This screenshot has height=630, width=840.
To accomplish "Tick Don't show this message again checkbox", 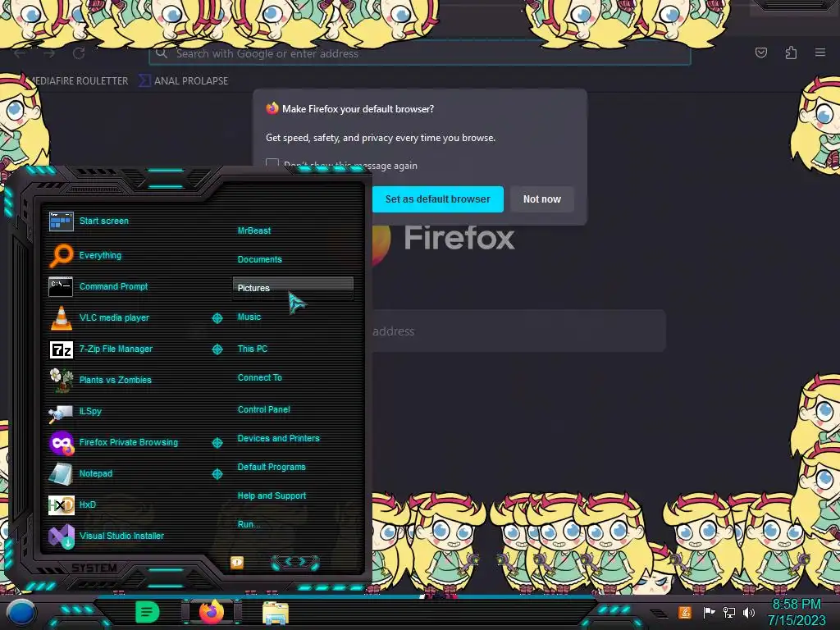I will coord(272,164).
